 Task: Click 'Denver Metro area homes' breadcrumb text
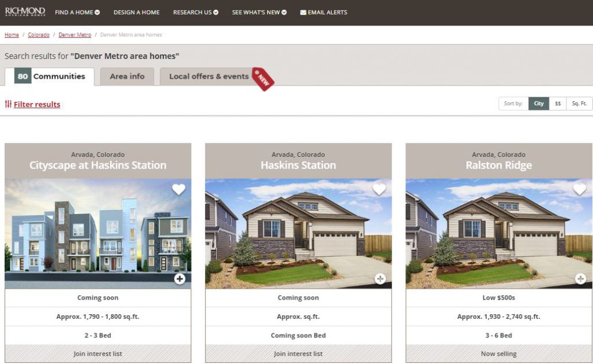131,35
